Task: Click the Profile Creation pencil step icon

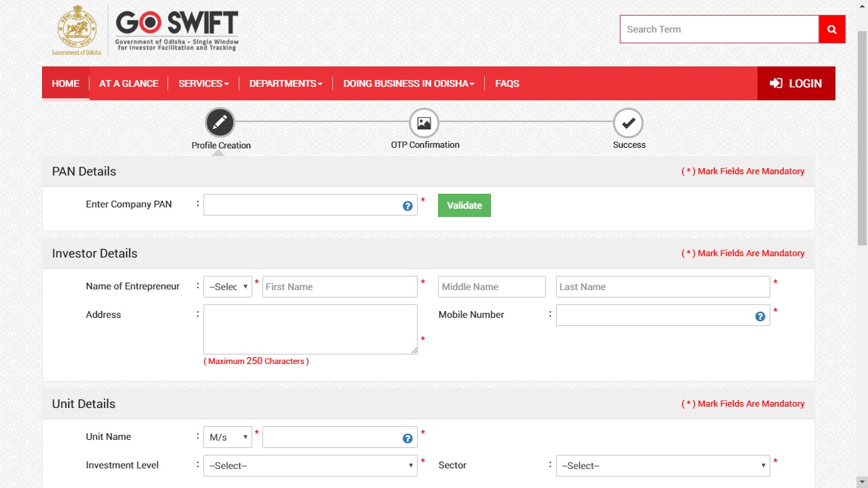Action: pos(220,123)
